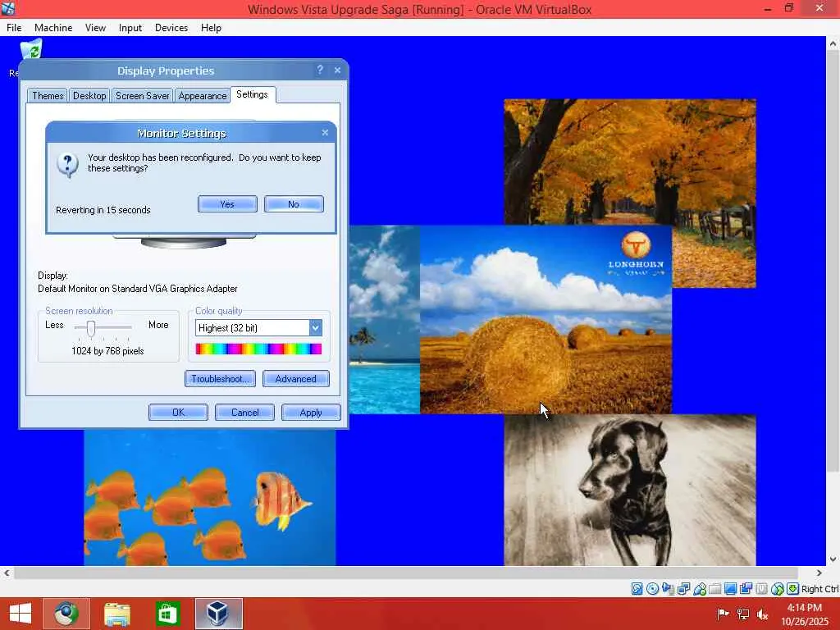Click the vertical scrollbar down arrow

[x=833, y=559]
